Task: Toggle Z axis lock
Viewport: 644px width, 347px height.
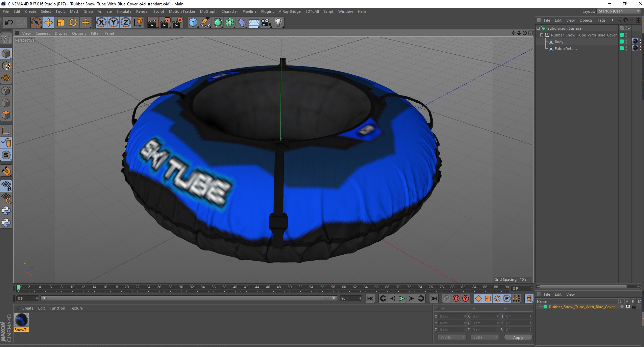Action: coord(126,23)
